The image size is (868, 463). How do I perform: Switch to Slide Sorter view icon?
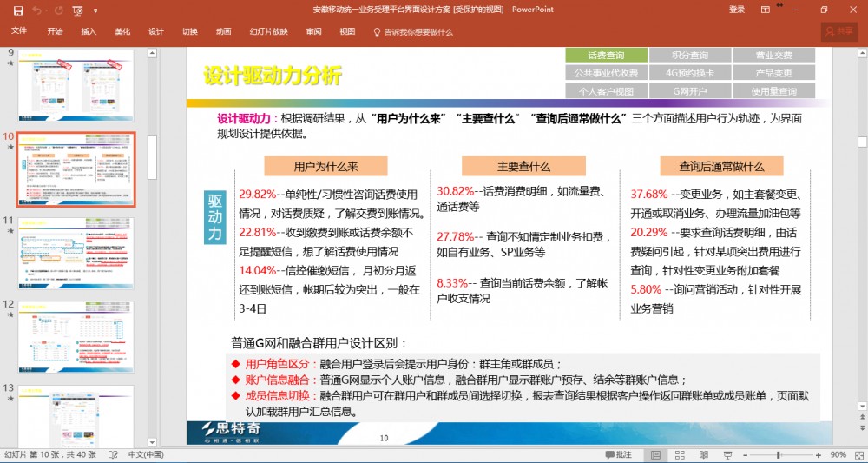click(680, 455)
